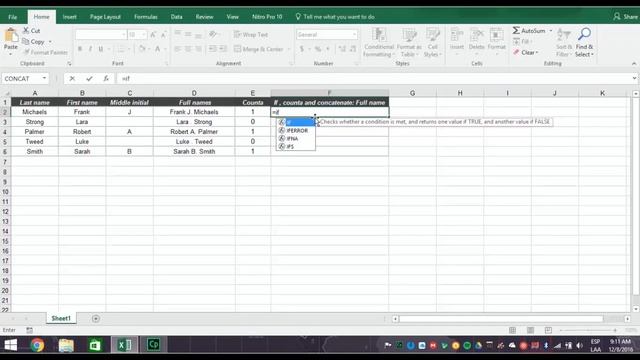This screenshot has width=640, height=360.
Task: Switch to Normal view icon
Action: [x=512, y=330]
